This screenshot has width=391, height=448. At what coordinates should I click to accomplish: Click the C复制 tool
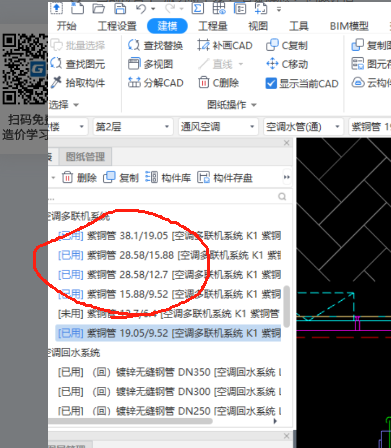287,45
